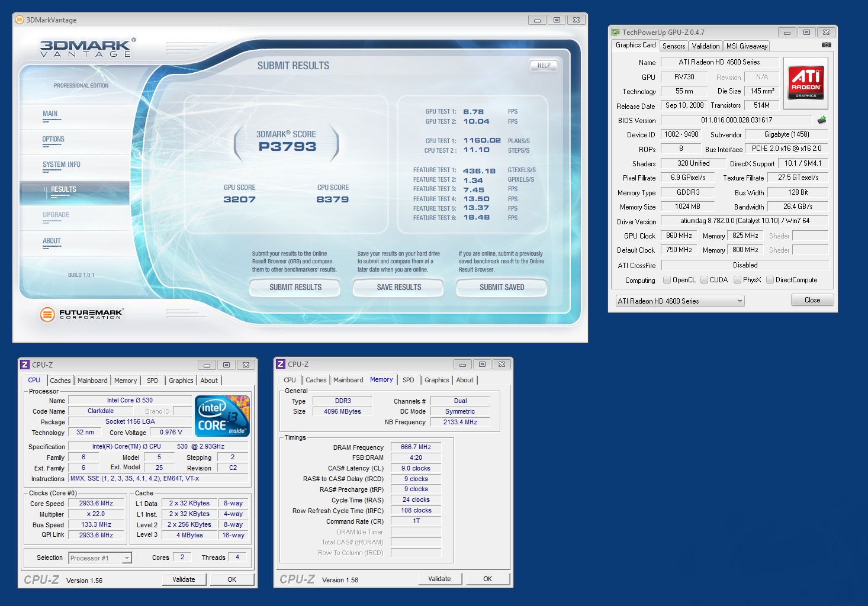This screenshot has height=606, width=868.
Task: Minimize the 3DMark Vantage window
Action: tap(537, 20)
